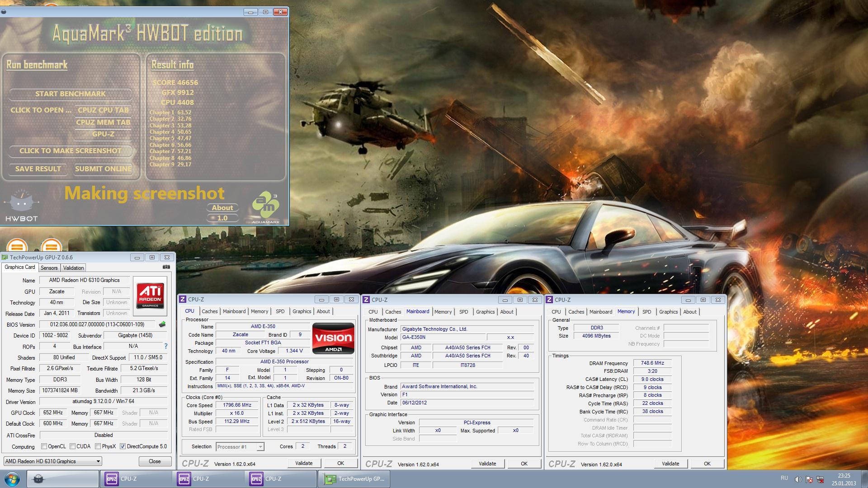Viewport: 868px width, 488px height.
Task: Click the volume speaker tray icon
Action: [798, 479]
